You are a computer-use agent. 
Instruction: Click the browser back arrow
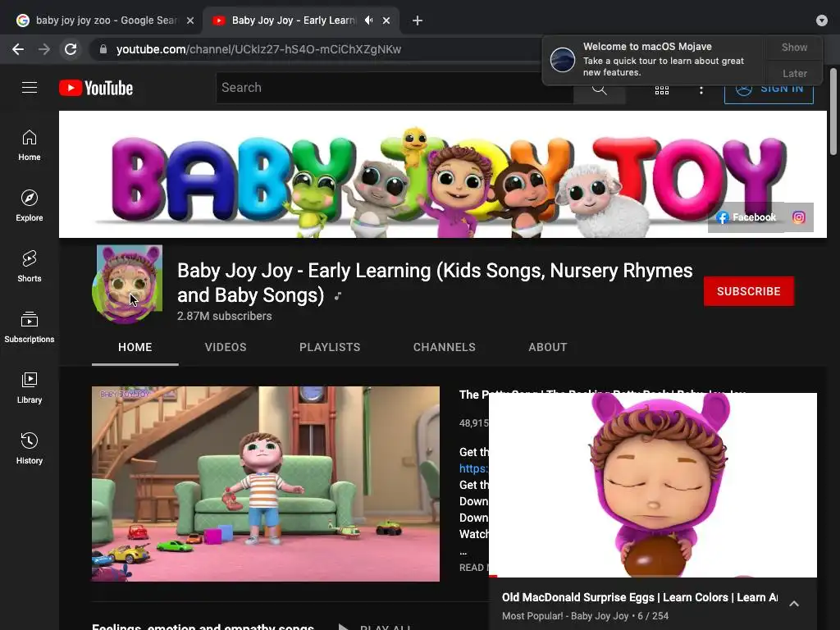pyautogui.click(x=18, y=49)
